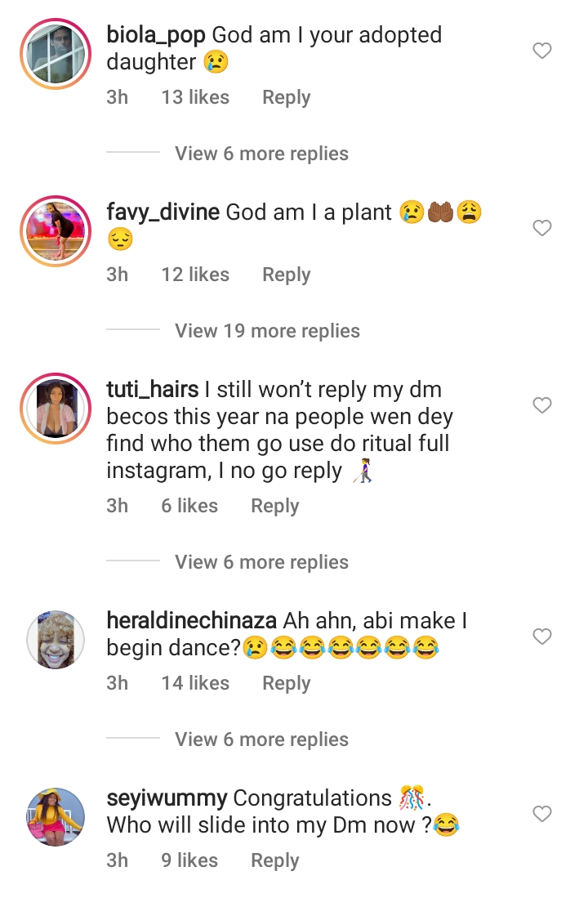Tap heart icon on tuti_hairs' comment
This screenshot has height=898, width=588.
542,405
